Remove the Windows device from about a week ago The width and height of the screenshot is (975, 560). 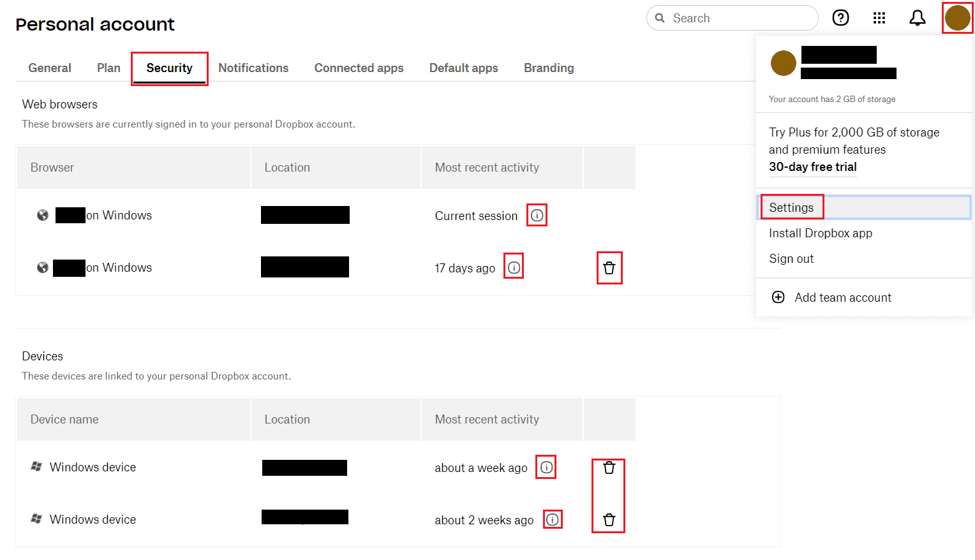[x=609, y=468]
